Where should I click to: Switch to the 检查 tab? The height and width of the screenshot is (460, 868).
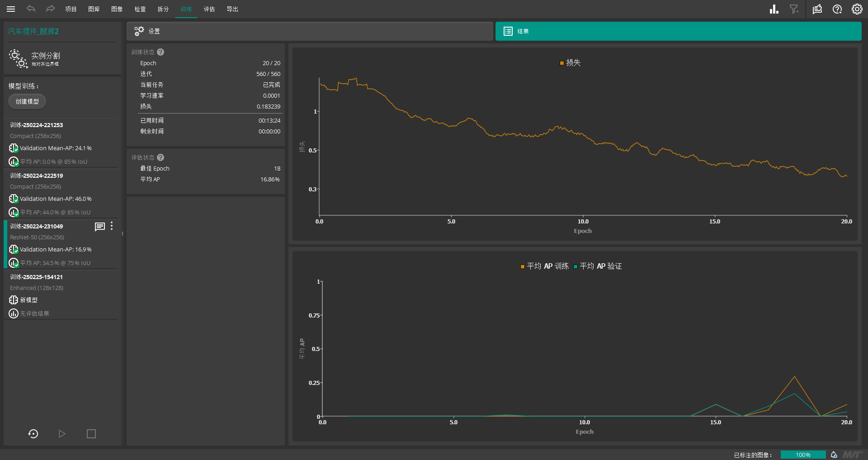click(140, 9)
